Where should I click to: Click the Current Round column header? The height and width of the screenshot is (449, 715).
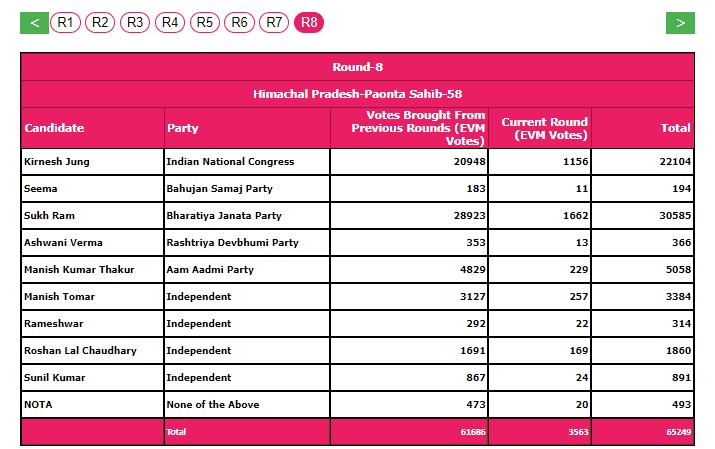click(544, 128)
